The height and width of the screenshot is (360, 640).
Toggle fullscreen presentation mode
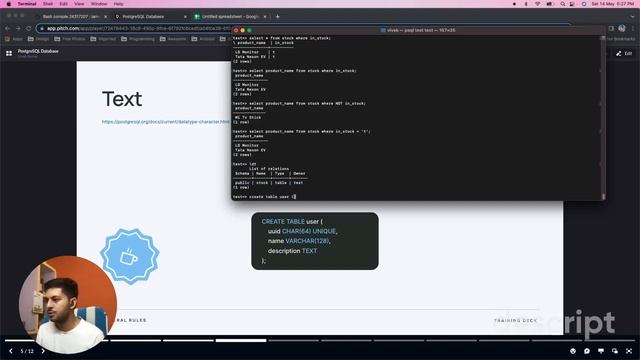tap(629, 351)
